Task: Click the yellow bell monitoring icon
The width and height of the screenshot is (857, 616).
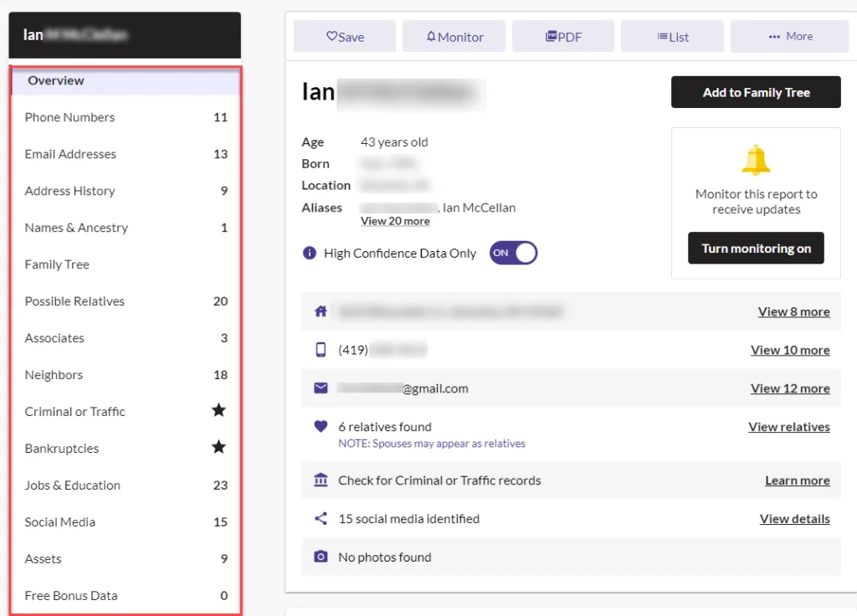Action: 756,159
